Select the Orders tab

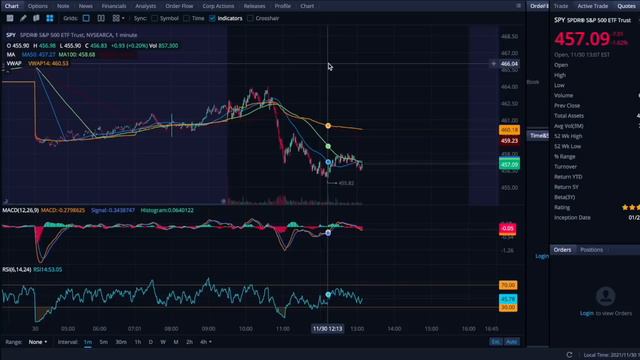point(562,250)
